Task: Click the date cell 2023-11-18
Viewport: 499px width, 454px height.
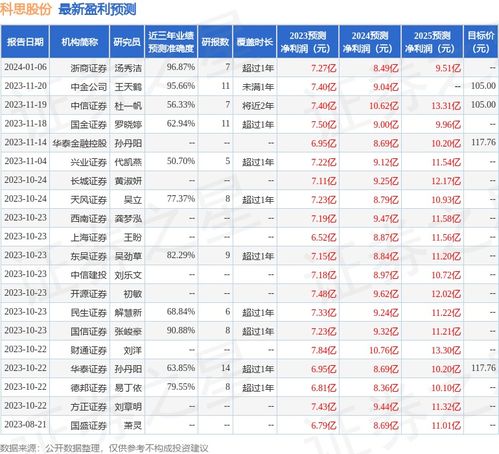Action: [25, 124]
